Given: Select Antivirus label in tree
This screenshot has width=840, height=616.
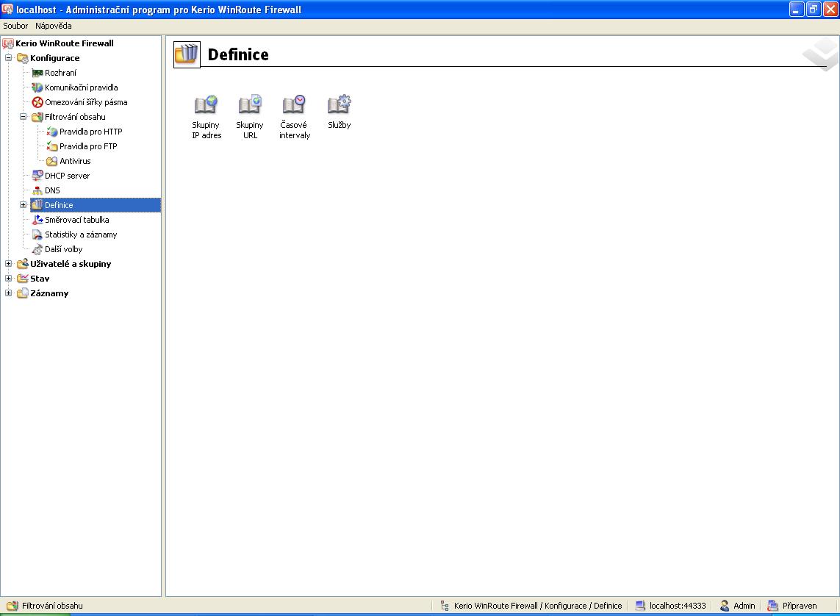Looking at the screenshot, I should [75, 161].
